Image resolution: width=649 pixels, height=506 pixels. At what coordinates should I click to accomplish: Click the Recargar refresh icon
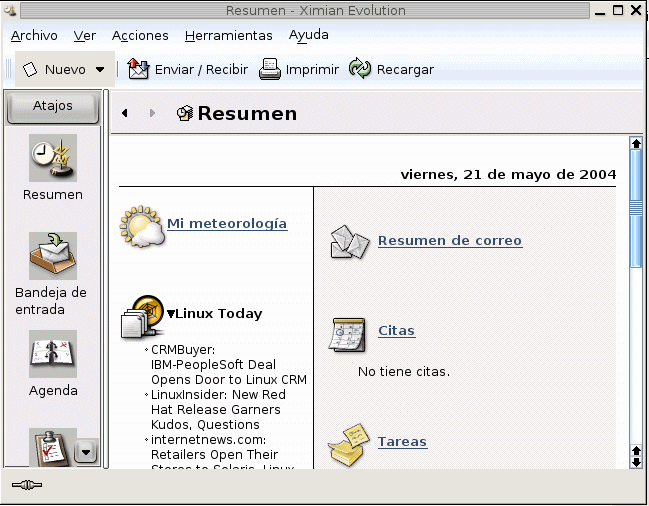click(360, 70)
